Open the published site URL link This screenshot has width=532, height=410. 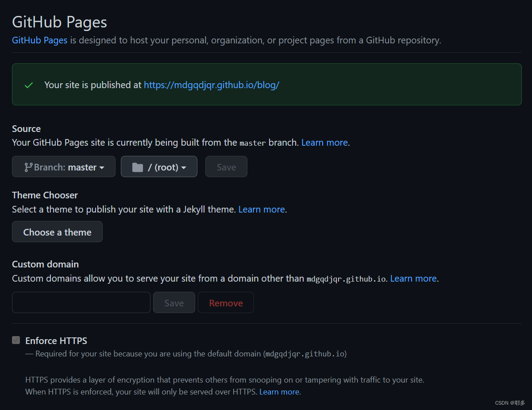pos(212,85)
